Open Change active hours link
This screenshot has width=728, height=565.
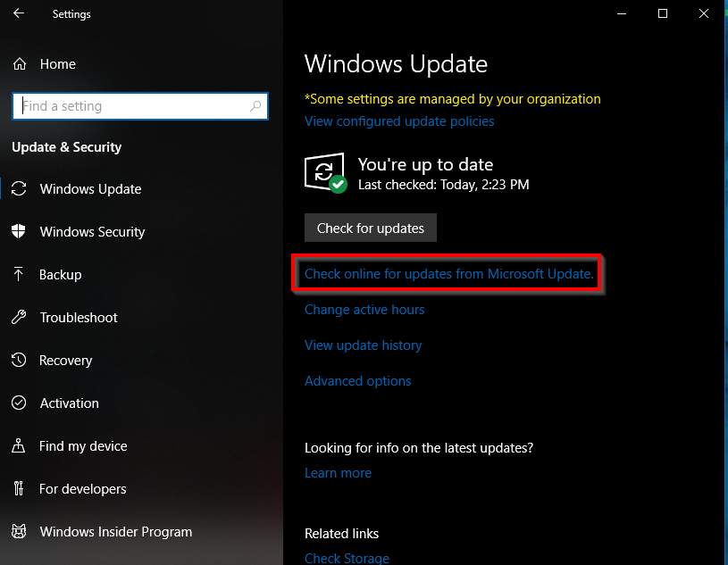364,310
